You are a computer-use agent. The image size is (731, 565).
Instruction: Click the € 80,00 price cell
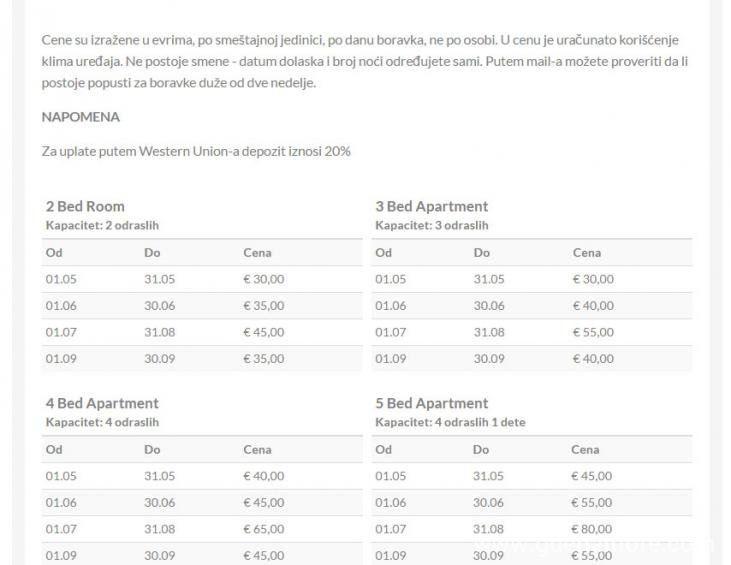click(593, 529)
